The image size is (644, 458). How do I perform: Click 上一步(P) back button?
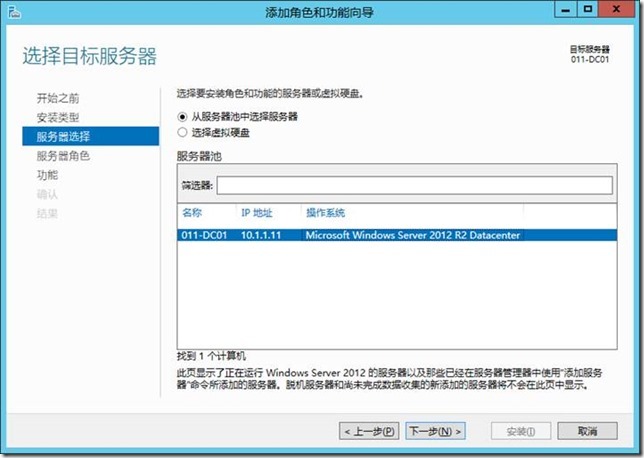(x=369, y=431)
